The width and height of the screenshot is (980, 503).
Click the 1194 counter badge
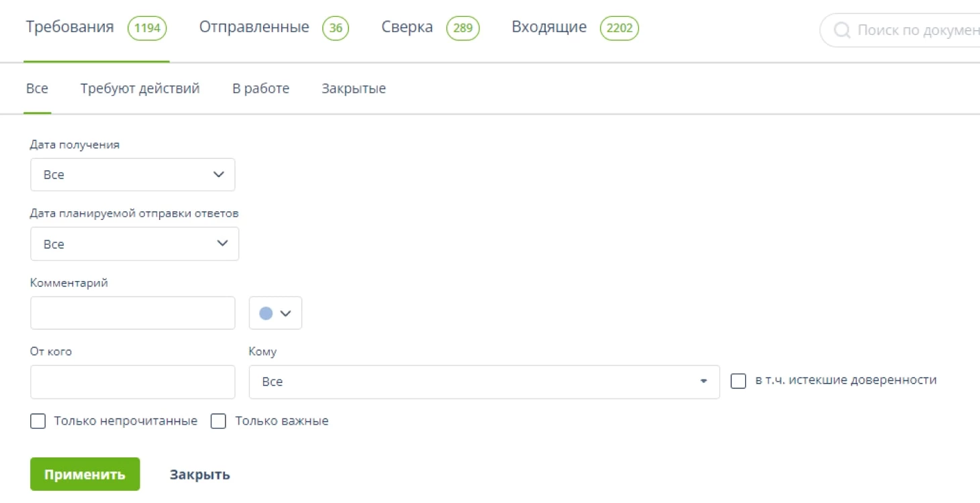click(x=147, y=29)
